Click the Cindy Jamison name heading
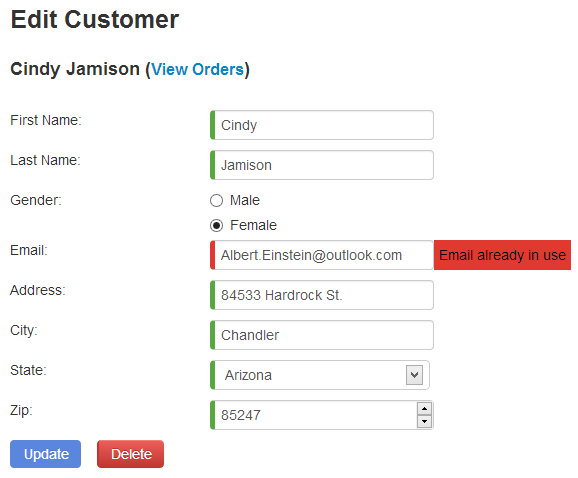Image resolution: width=578 pixels, height=478 pixels. click(75, 69)
